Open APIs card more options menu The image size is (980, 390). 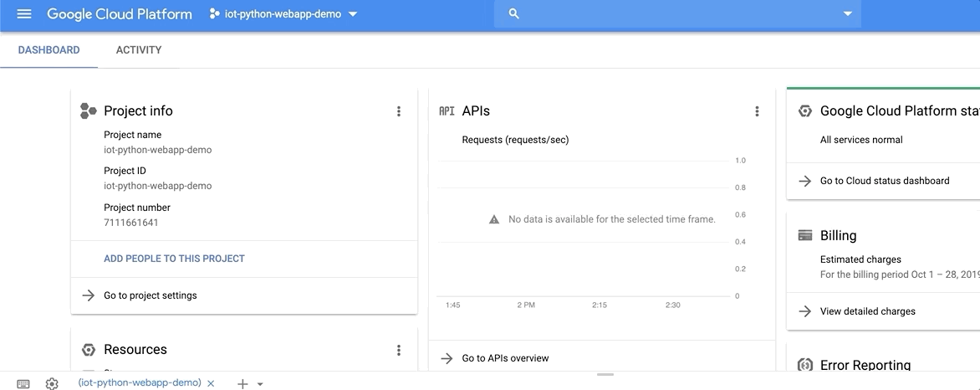click(757, 111)
